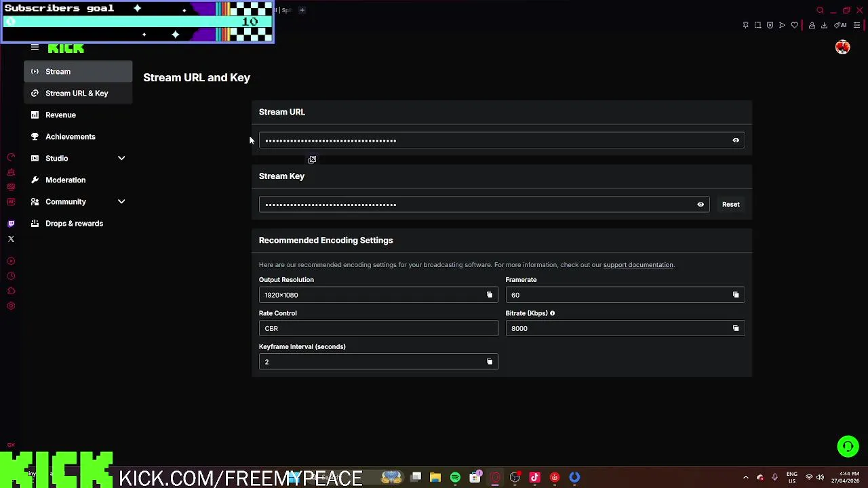Viewport: 868px width, 488px height.
Task: Copy the Bitrate 8000 value
Action: 736,328
